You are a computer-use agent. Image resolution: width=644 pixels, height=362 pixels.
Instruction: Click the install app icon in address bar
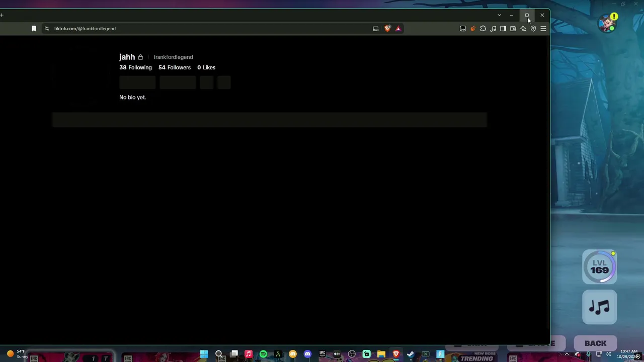(x=375, y=29)
